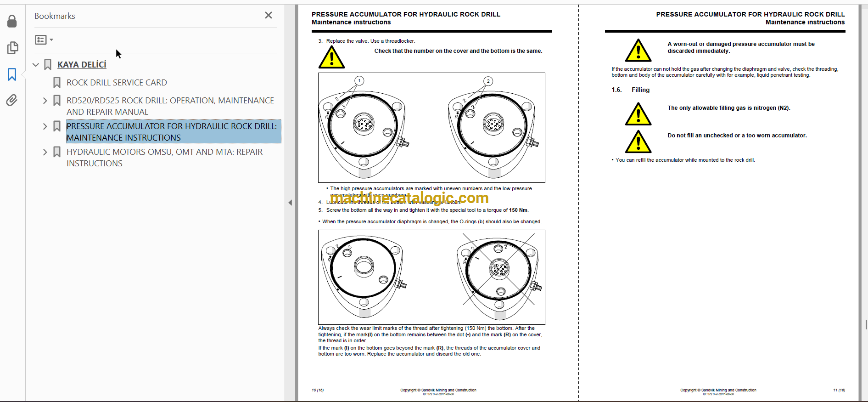Click the lower accumulator diagram figure
The image size is (868, 402).
pyautogui.click(x=431, y=277)
